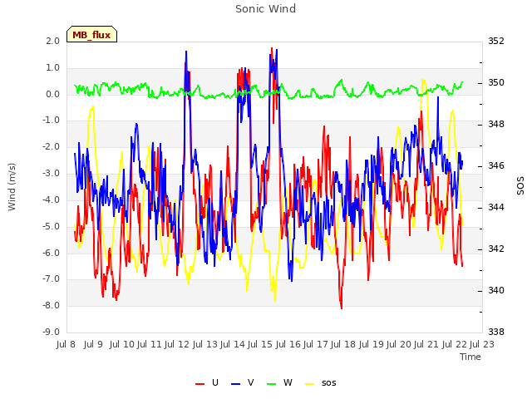Select the red U legend swatch
The height and width of the screenshot is (399, 532).
(x=199, y=383)
